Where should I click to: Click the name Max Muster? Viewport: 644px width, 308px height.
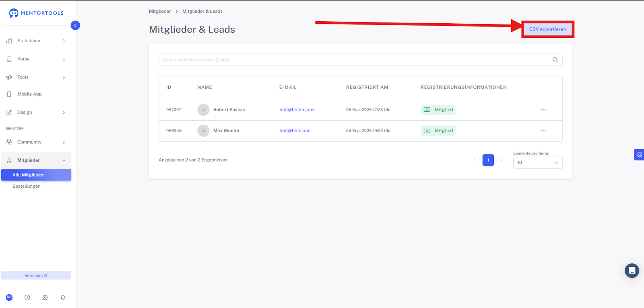226,131
